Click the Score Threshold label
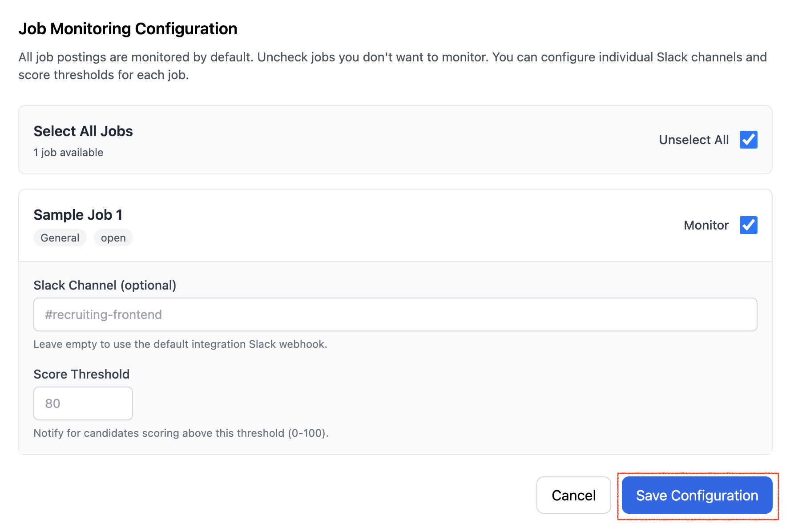The width and height of the screenshot is (790, 532). coord(81,374)
